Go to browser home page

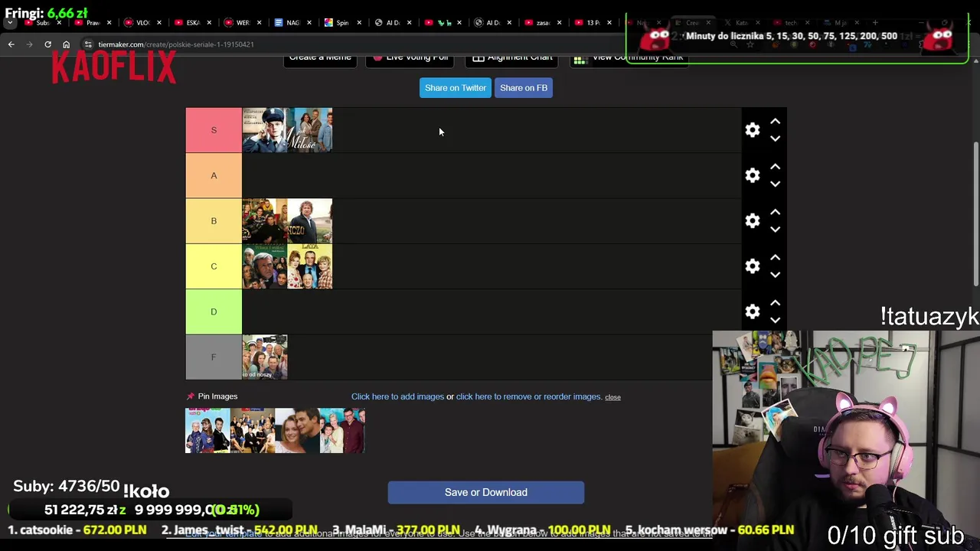pos(66,44)
